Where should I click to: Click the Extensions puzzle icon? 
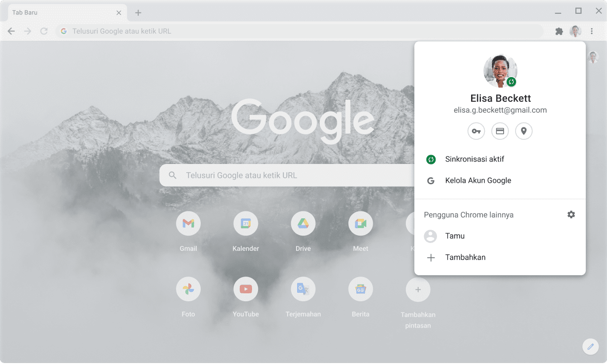pos(559,31)
